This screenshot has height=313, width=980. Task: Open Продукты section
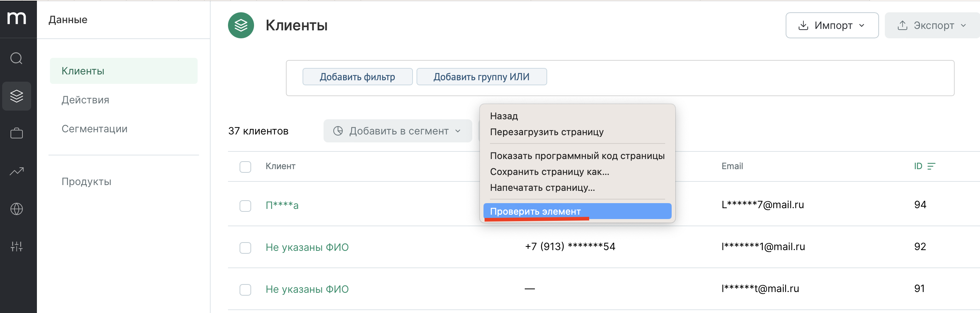86,181
